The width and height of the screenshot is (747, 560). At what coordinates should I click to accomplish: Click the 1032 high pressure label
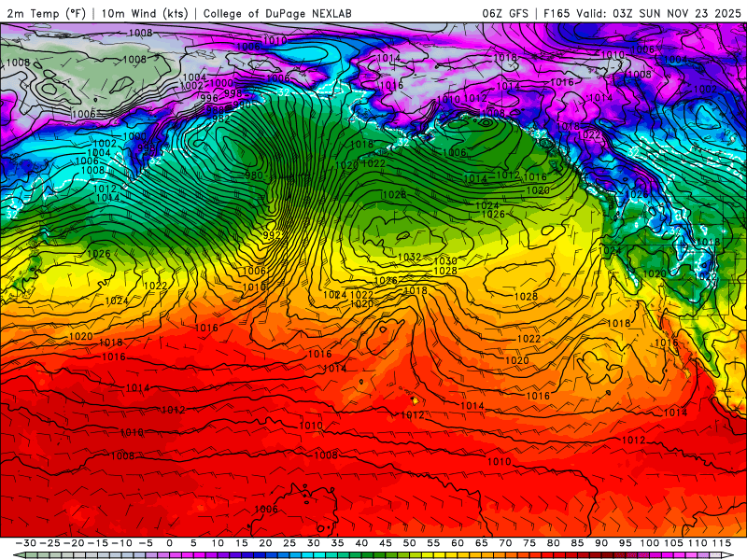click(x=409, y=258)
